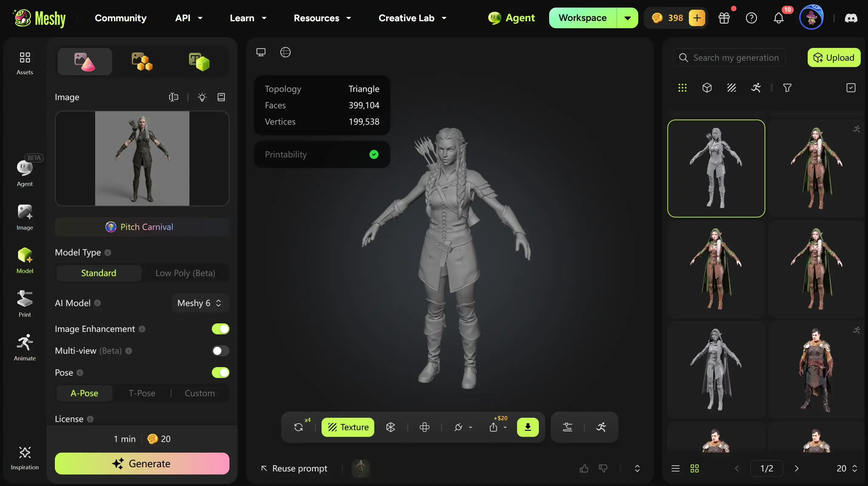Open the Pitch Carnival banner
This screenshot has height=486, width=868.
point(142,227)
